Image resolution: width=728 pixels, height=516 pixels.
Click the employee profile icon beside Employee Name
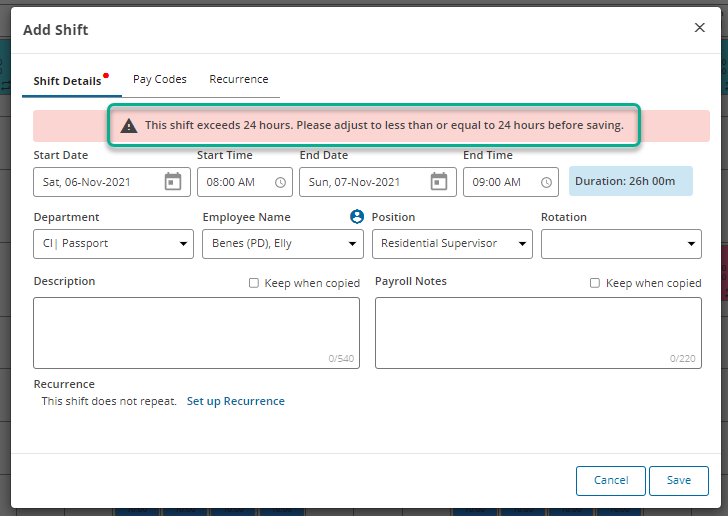(357, 217)
